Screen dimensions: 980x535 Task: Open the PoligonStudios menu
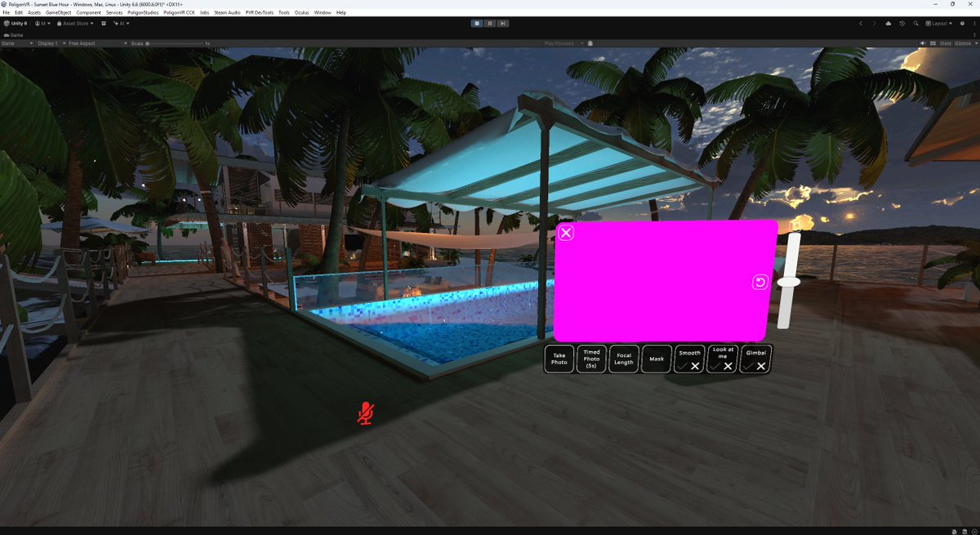click(x=143, y=13)
